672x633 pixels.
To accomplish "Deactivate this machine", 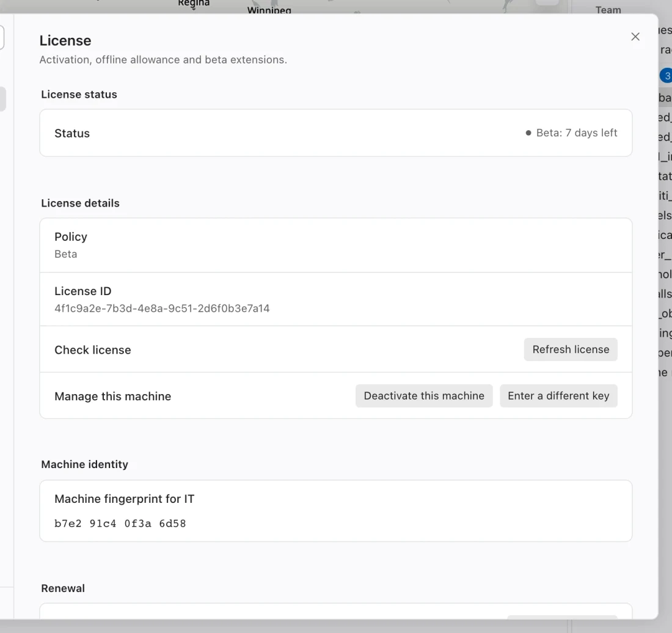I will tap(424, 396).
